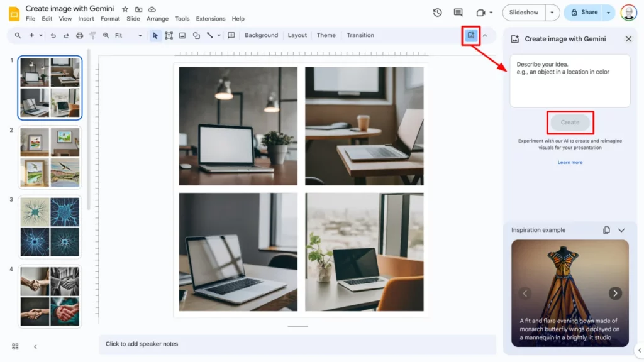Screen dimensions: 644x362
Task: Open new slide layout dropdown arrow
Action: pos(41,35)
